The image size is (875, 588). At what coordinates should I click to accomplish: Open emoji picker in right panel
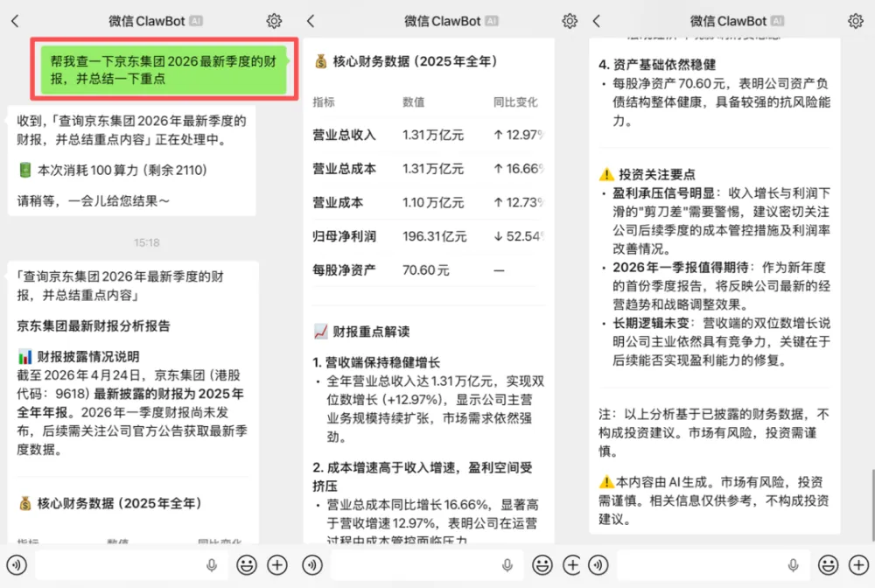point(828,565)
